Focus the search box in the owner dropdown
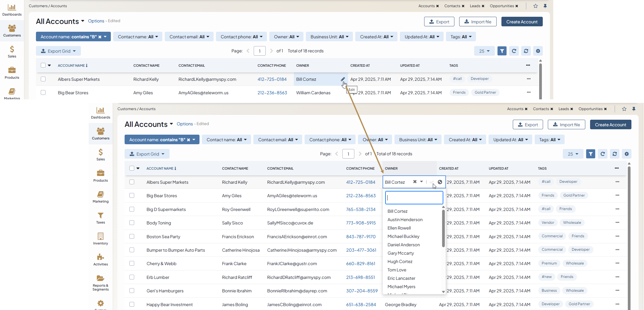Viewport: 644px width, 310px height. tap(414, 198)
